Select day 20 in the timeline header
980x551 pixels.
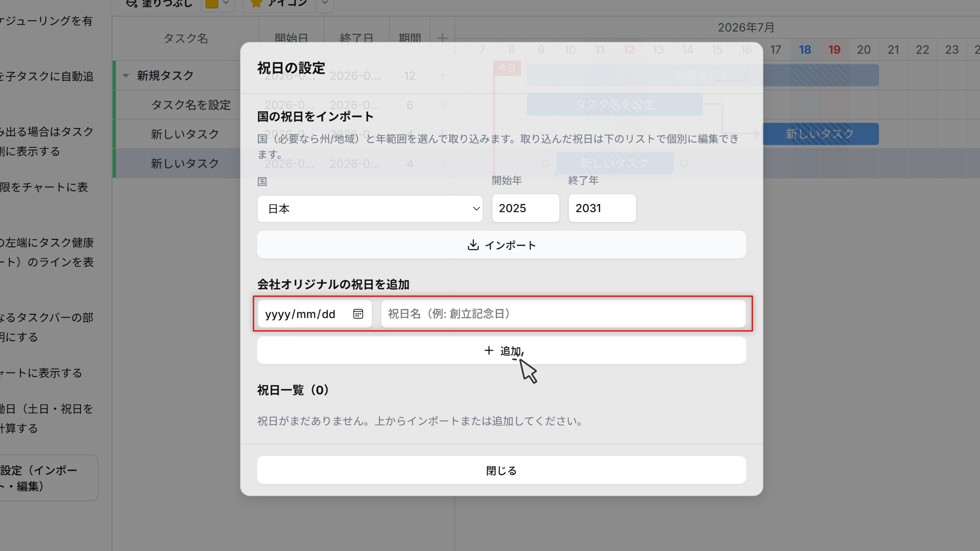(x=864, y=50)
